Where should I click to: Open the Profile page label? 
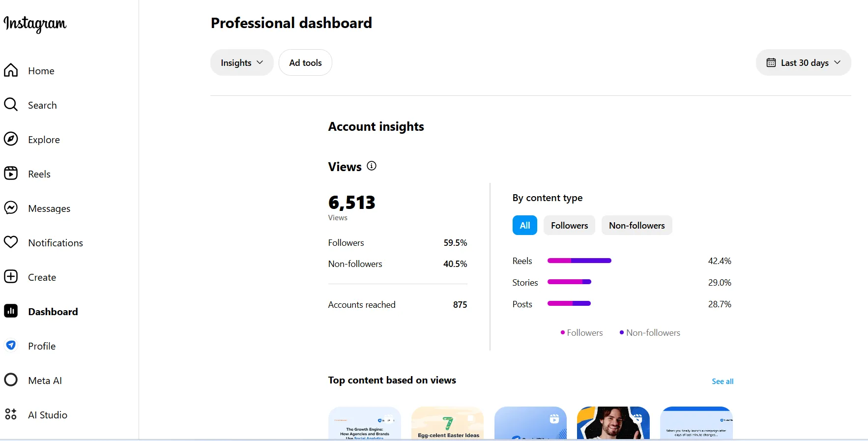[42, 346]
